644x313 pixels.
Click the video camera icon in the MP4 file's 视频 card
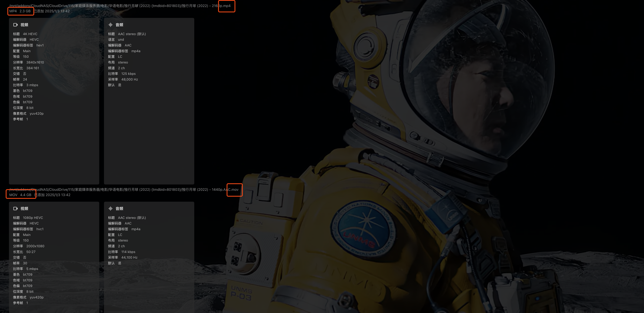[15, 25]
